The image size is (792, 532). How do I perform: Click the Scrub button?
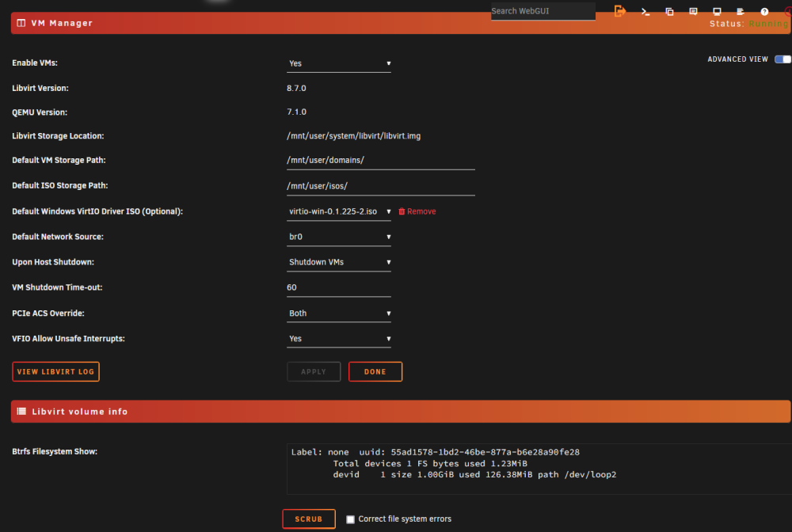[309, 519]
